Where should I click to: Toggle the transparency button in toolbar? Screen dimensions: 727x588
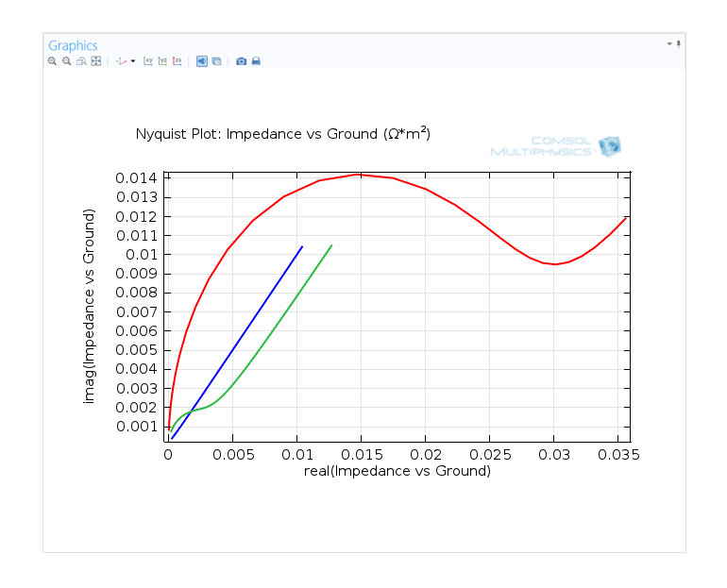[216, 61]
